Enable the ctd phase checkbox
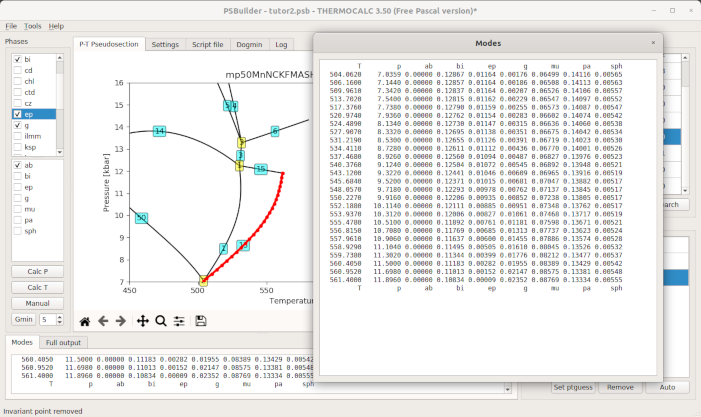Screen dimensions: 701x417 [17, 93]
